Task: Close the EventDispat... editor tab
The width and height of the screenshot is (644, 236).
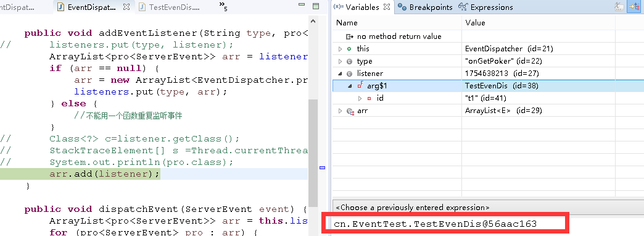Action: 126,7
